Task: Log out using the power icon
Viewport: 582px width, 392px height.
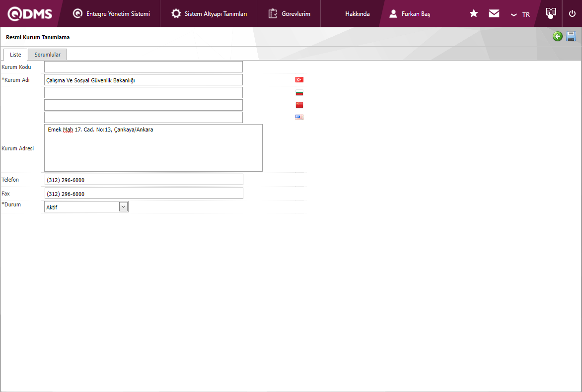Action: [572, 13]
